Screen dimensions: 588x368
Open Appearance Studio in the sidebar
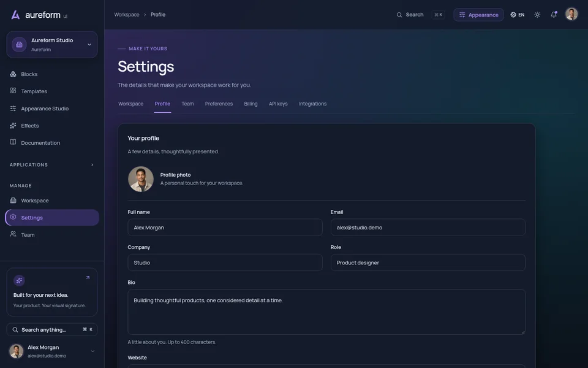52,109
